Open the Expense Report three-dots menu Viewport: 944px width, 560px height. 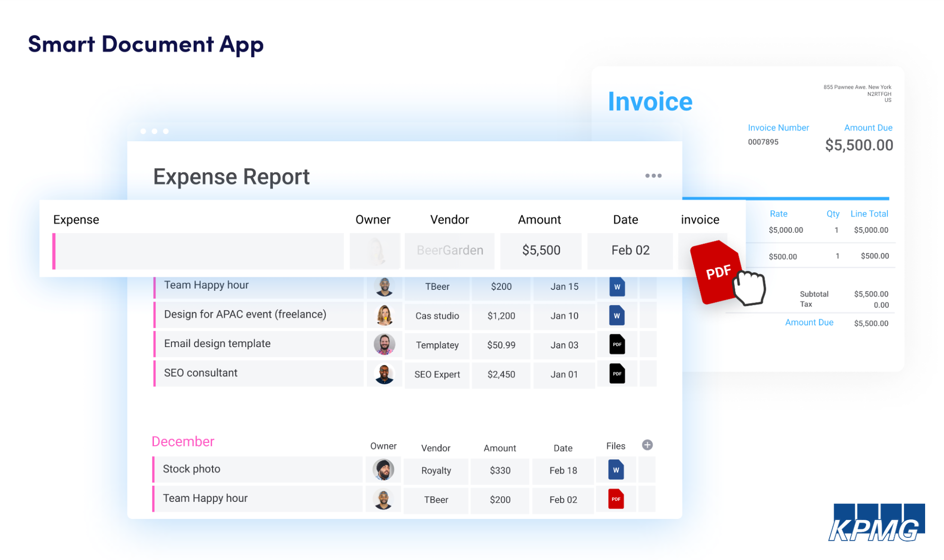pyautogui.click(x=653, y=176)
